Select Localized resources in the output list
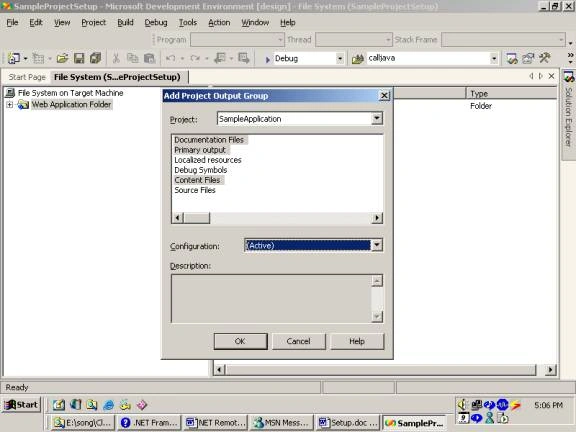This screenshot has width=576, height=432. 208,160
